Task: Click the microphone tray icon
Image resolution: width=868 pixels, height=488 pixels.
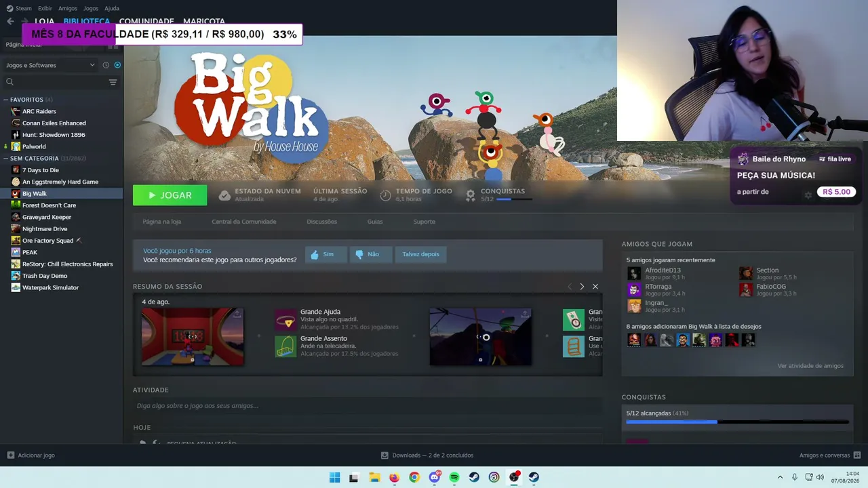Action: [795, 477]
